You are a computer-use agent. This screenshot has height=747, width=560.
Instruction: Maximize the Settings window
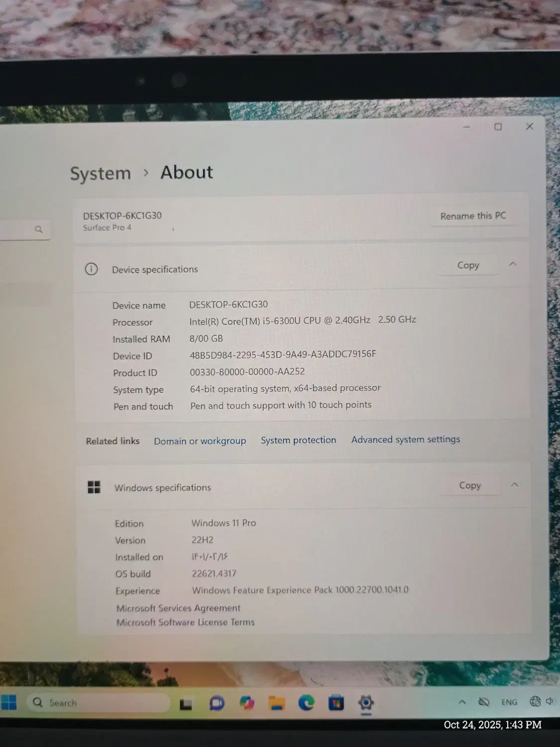click(498, 127)
